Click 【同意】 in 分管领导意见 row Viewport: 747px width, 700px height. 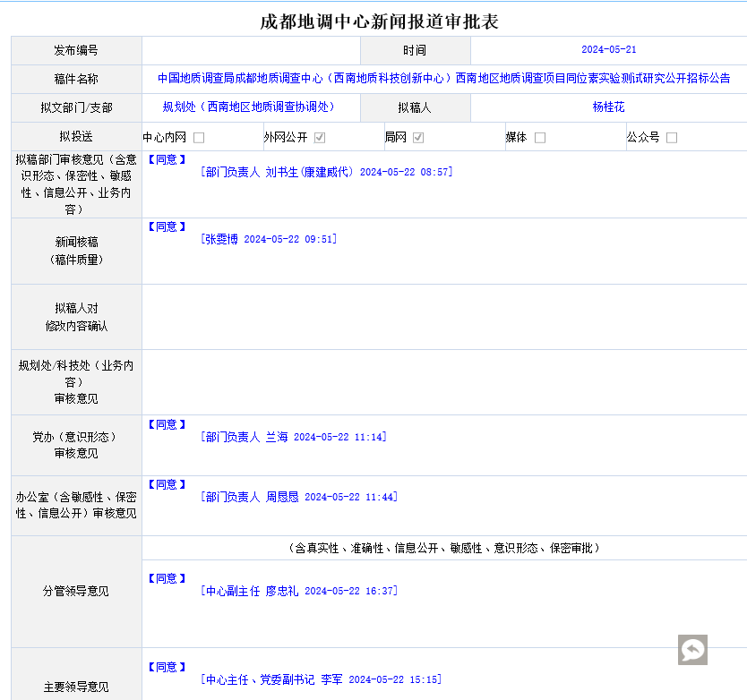[167, 578]
